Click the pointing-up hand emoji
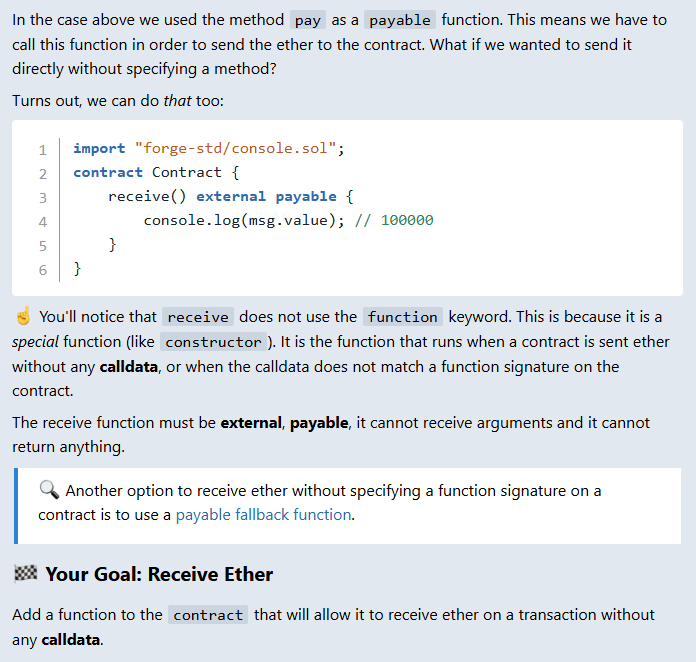The width and height of the screenshot is (696, 662). click(23, 317)
